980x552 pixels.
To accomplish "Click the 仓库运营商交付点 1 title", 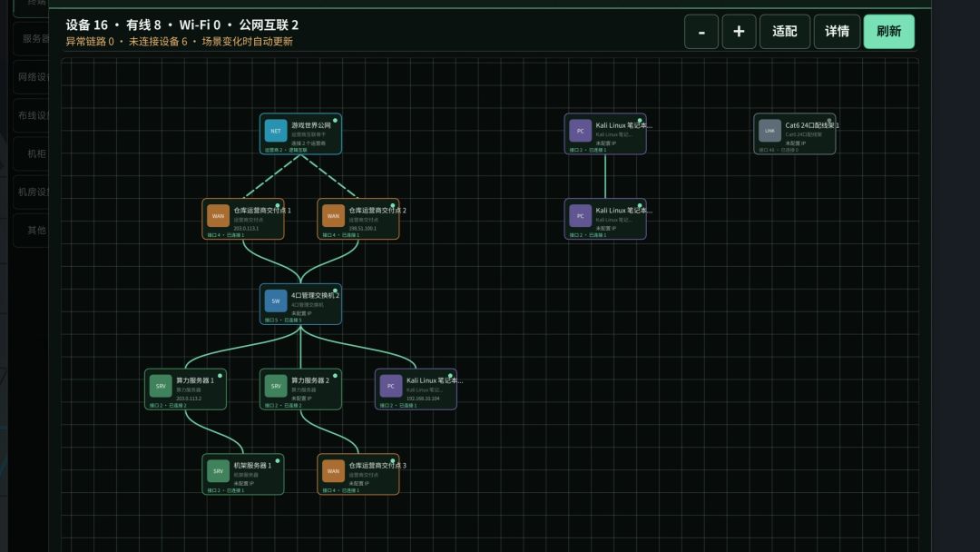I will (x=262, y=211).
